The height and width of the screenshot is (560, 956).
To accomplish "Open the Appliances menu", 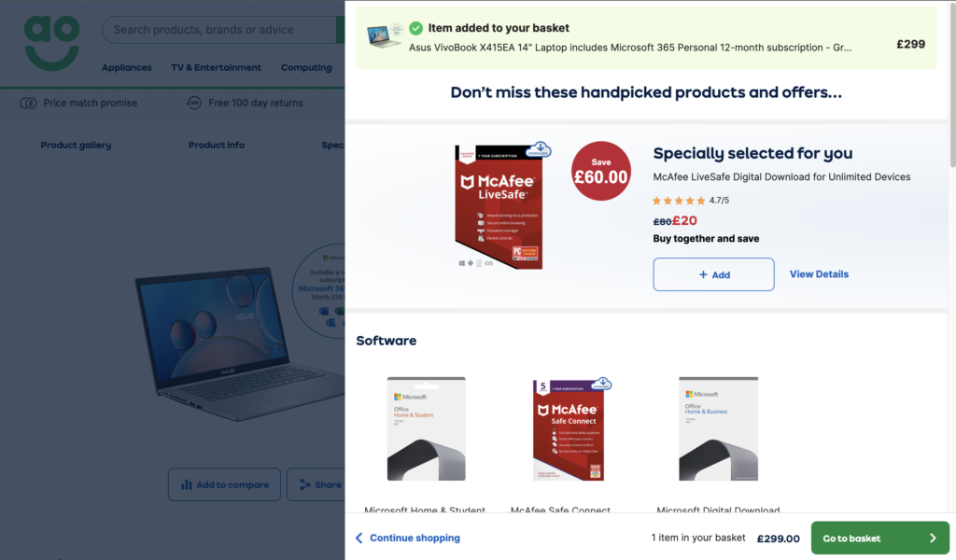I will coord(126,67).
